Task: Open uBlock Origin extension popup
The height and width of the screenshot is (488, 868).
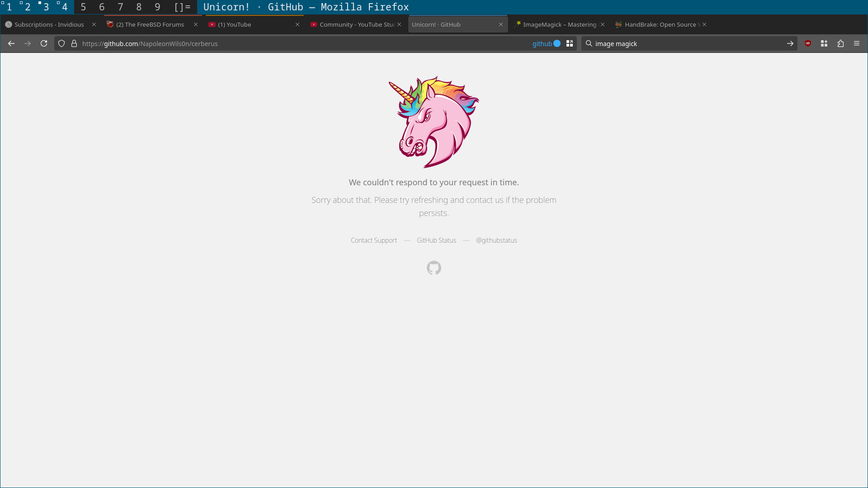Action: coord(808,43)
